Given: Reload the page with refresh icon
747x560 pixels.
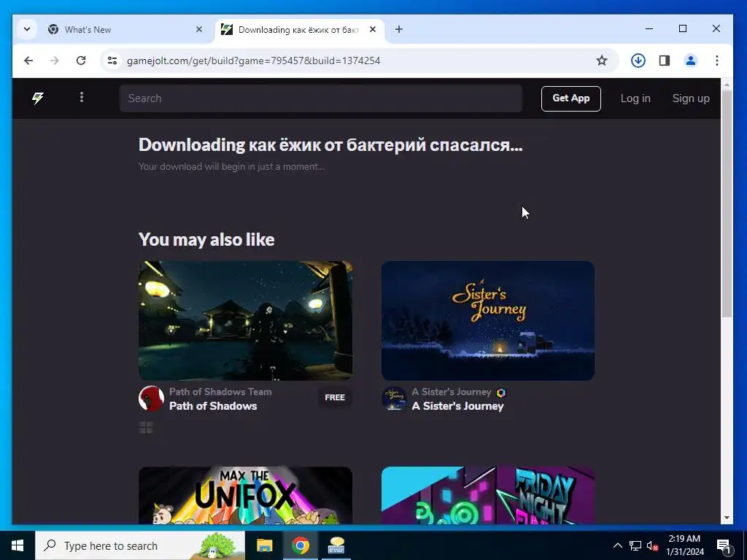Looking at the screenshot, I should point(81,61).
